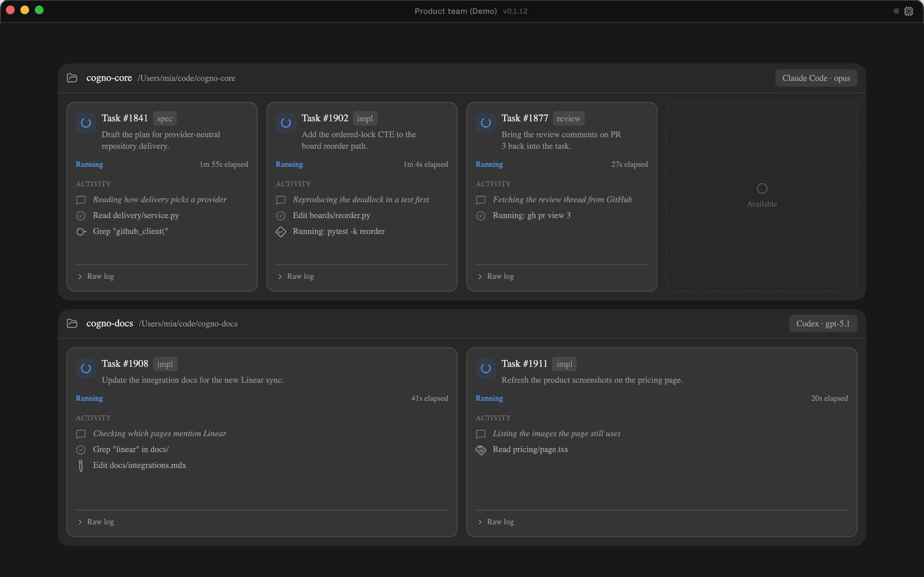Click the 'impl' tag on Task #1911
The height and width of the screenshot is (577, 924).
pyautogui.click(x=564, y=364)
